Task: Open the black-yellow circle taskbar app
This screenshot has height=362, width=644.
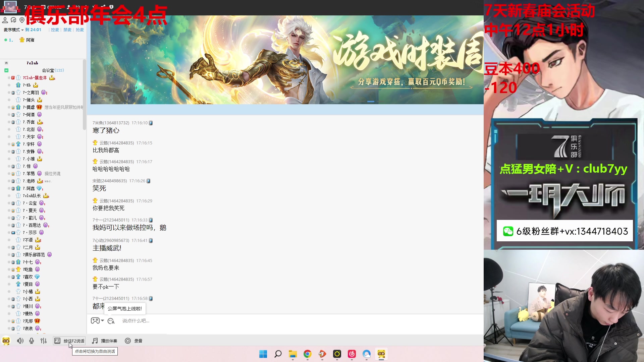Action: coord(337,354)
